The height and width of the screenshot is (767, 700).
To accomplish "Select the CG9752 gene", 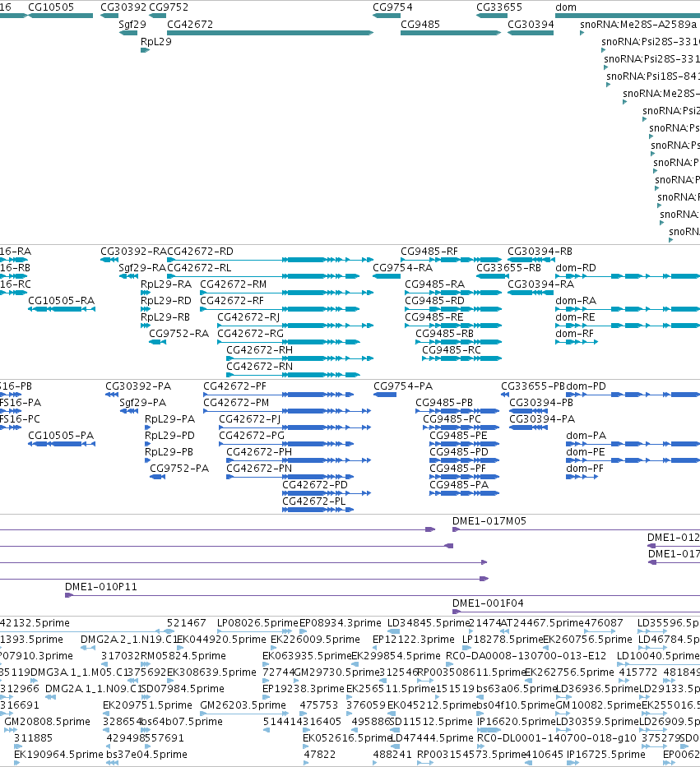I will pyautogui.click(x=158, y=16).
